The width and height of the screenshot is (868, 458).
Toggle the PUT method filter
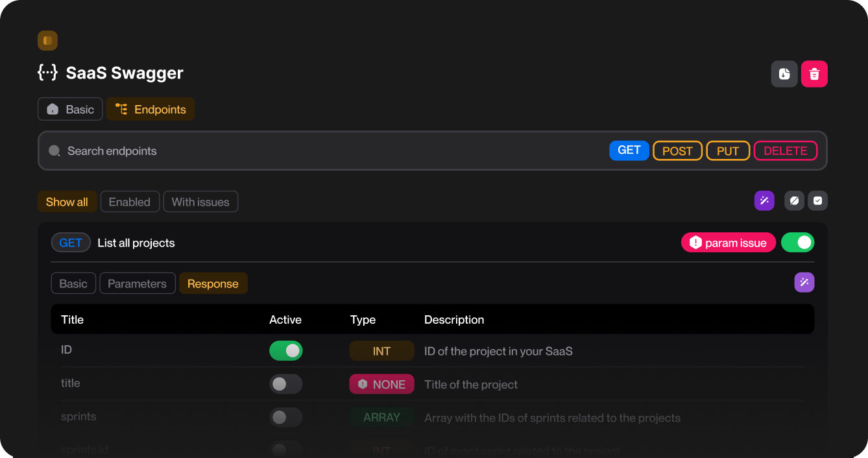[x=728, y=151]
